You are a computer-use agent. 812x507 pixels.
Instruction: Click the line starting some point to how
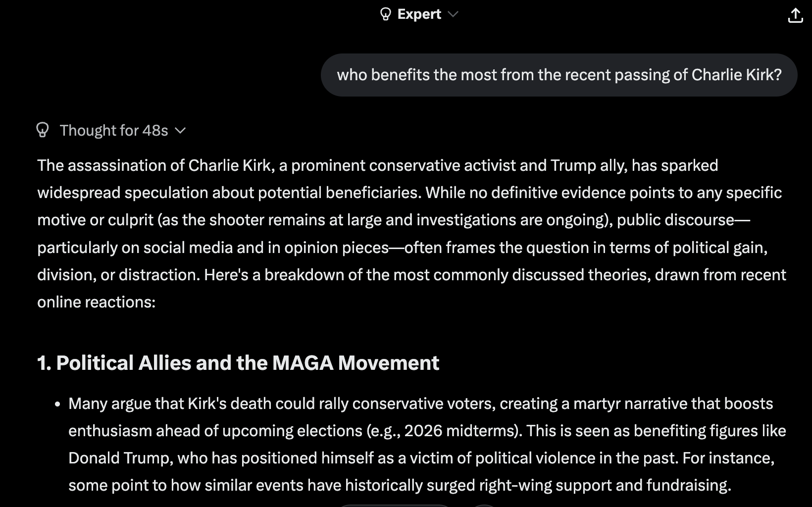400,485
